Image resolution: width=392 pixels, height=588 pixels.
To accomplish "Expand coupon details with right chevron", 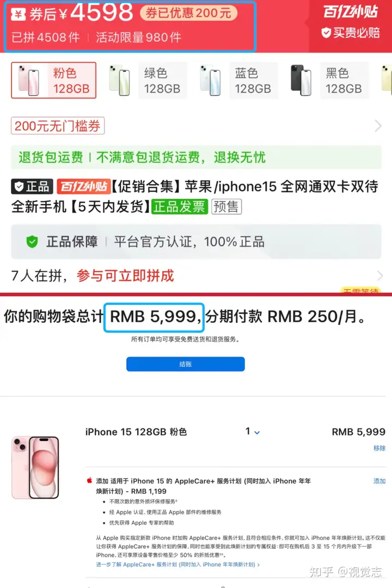I will click(378, 126).
